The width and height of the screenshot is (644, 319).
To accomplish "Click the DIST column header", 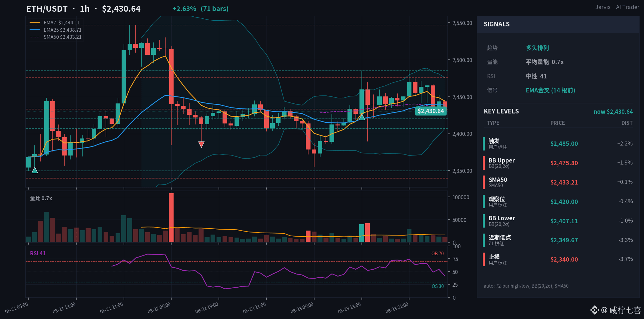I will [627, 123].
